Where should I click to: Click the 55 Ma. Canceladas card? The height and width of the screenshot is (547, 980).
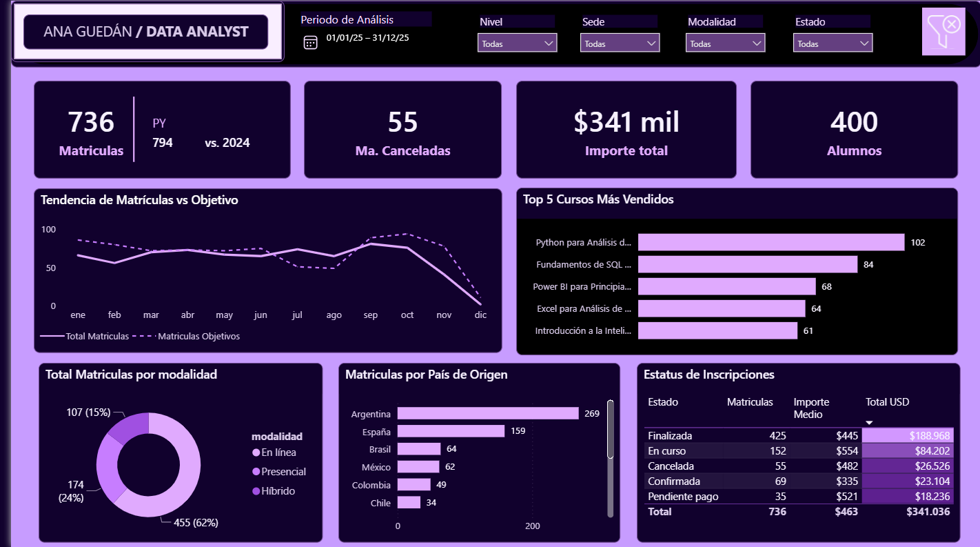(402, 130)
